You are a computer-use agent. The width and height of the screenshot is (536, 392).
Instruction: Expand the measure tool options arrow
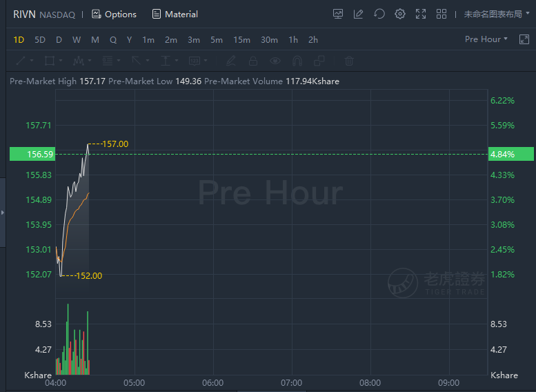177,61
